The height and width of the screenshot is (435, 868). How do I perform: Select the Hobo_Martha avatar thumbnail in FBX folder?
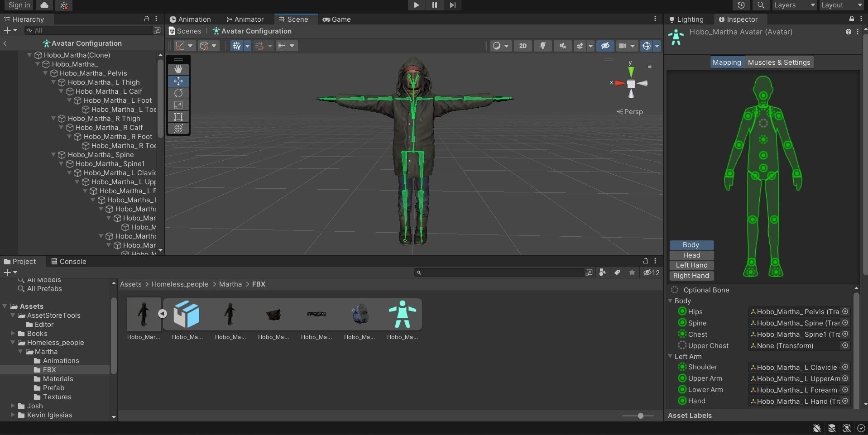click(x=403, y=314)
